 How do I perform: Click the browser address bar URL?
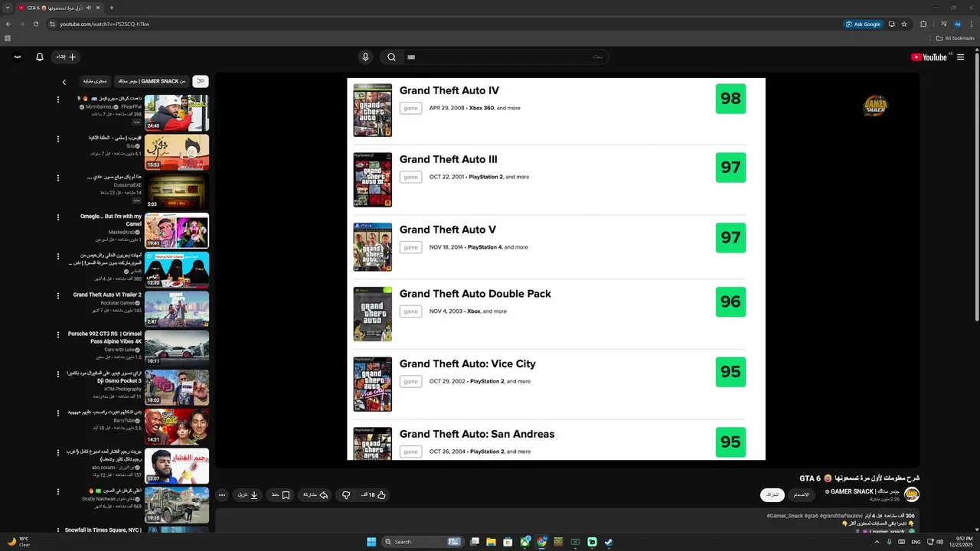104,24
